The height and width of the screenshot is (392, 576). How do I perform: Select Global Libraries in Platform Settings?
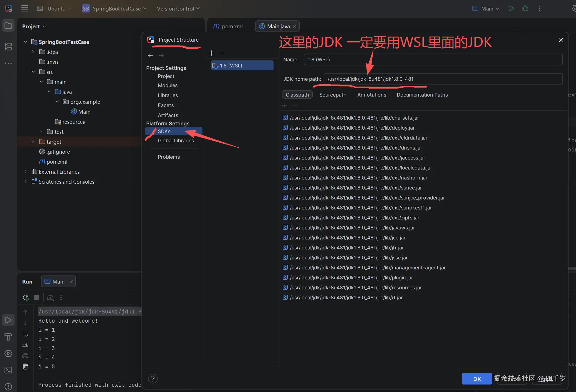tap(176, 141)
